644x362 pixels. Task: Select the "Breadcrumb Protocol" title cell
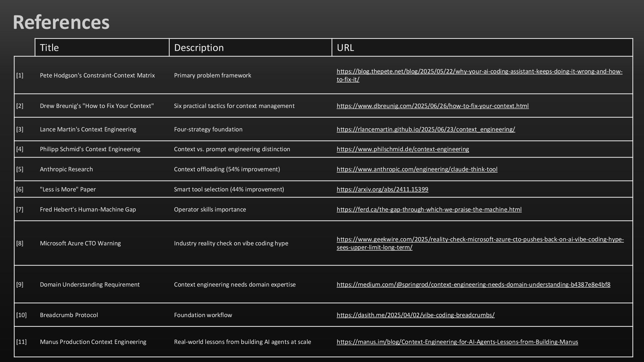69,315
